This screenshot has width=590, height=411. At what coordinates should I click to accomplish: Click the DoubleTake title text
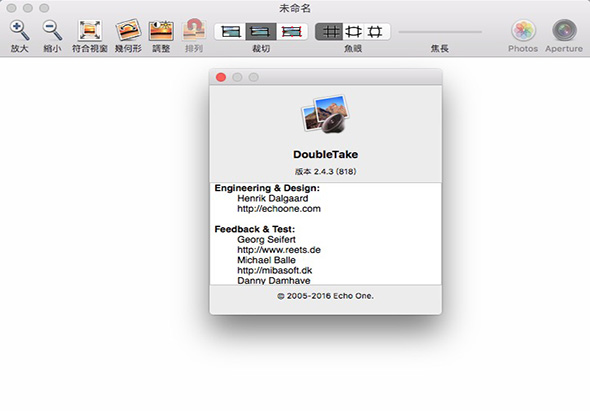coord(325,154)
